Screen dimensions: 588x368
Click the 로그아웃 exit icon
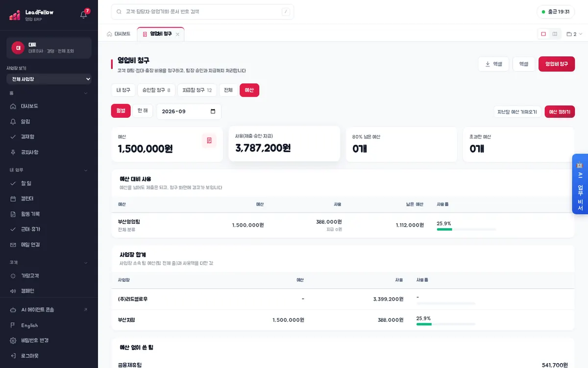click(13, 356)
